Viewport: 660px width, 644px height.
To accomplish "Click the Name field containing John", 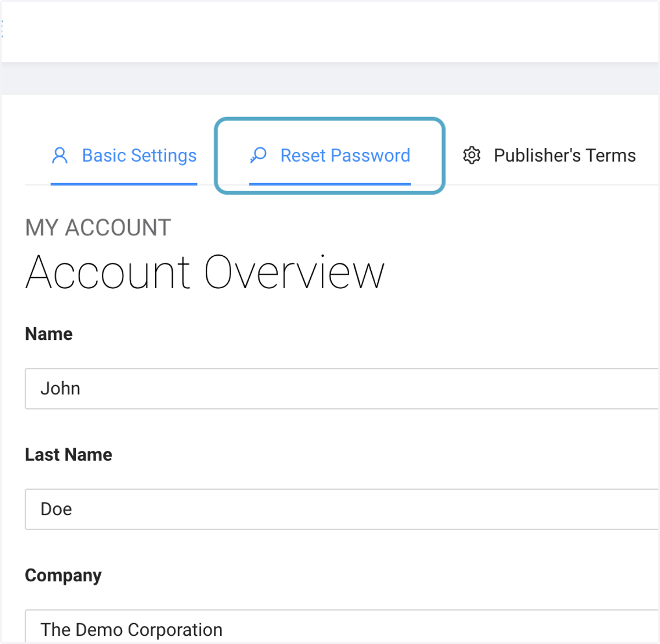I will click(342, 389).
